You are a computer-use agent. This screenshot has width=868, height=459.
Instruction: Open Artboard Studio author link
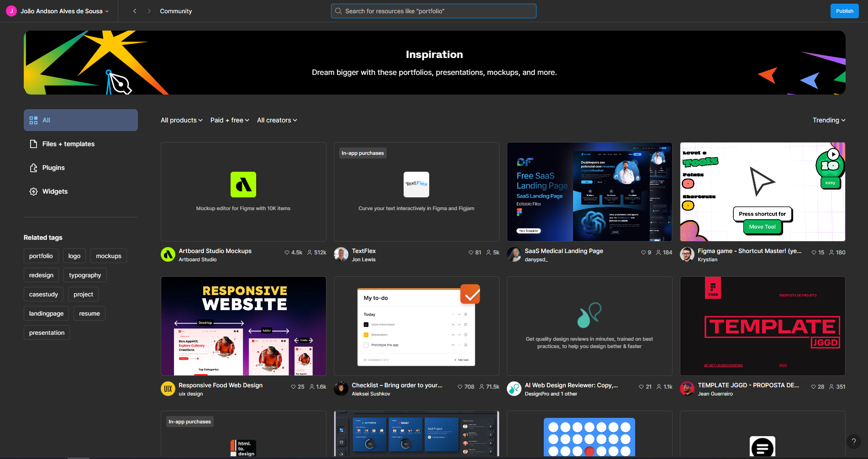[197, 259]
